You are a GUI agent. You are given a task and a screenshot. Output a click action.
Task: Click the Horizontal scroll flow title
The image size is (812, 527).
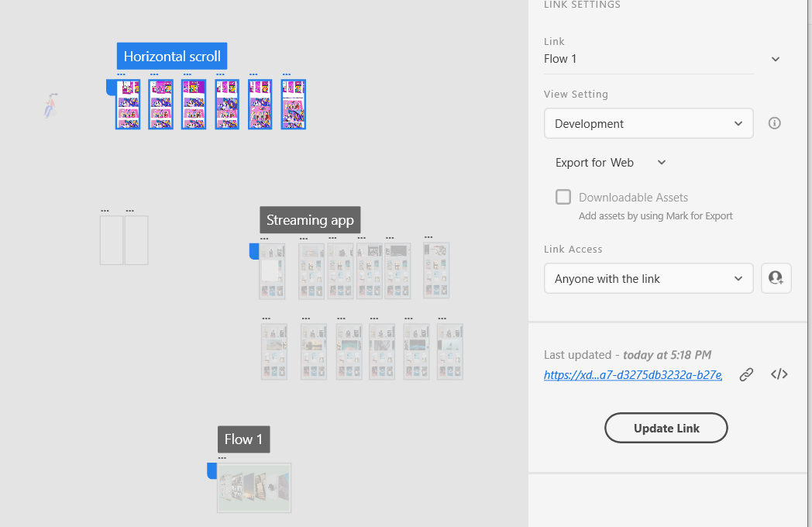(x=171, y=56)
